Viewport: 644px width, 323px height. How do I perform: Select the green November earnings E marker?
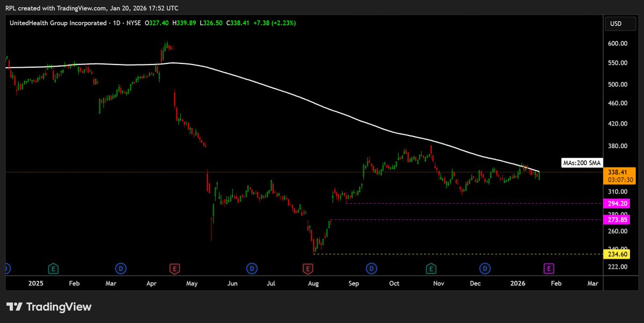click(430, 268)
